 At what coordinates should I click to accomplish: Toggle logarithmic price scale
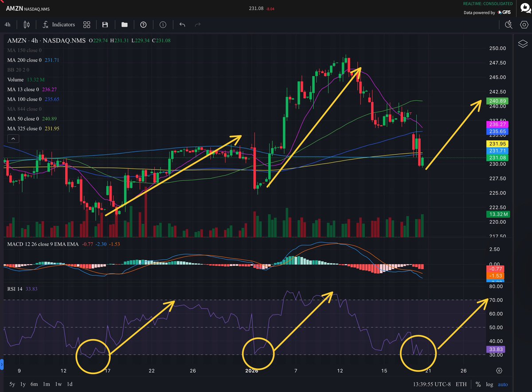click(x=489, y=384)
